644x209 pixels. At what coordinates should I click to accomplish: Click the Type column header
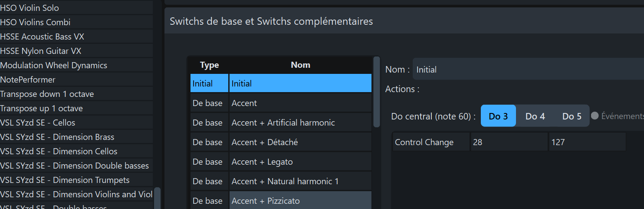tap(209, 65)
